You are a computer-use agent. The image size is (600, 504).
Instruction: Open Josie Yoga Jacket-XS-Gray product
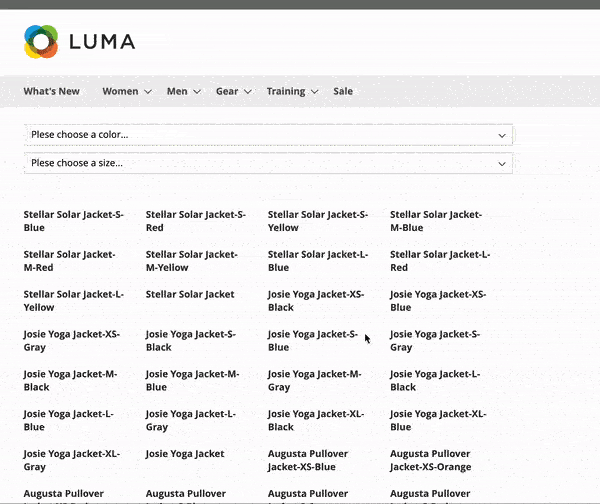click(x=72, y=341)
